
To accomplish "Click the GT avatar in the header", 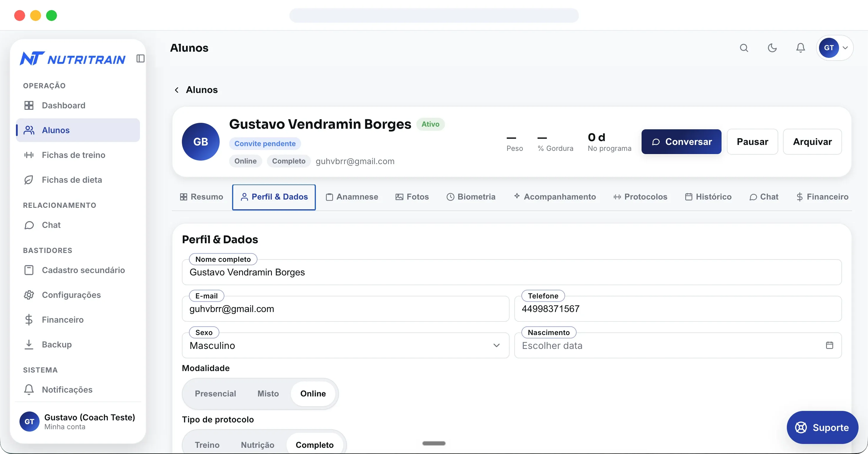I will [x=829, y=48].
